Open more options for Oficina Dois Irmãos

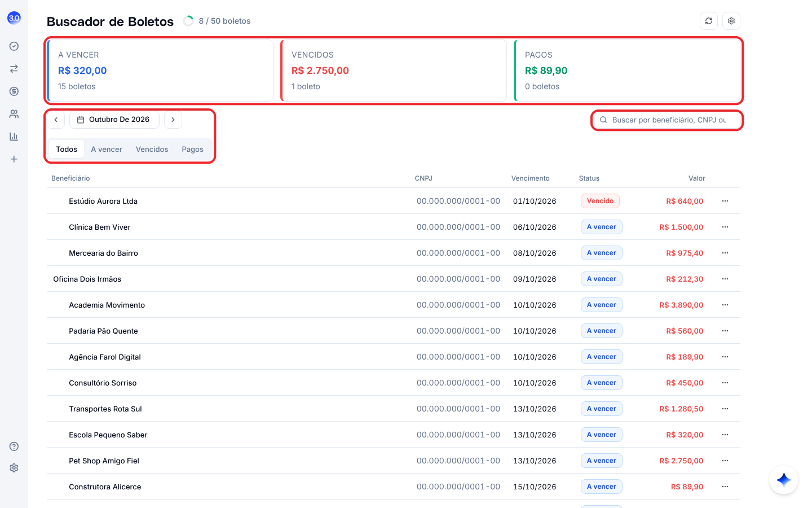point(725,279)
